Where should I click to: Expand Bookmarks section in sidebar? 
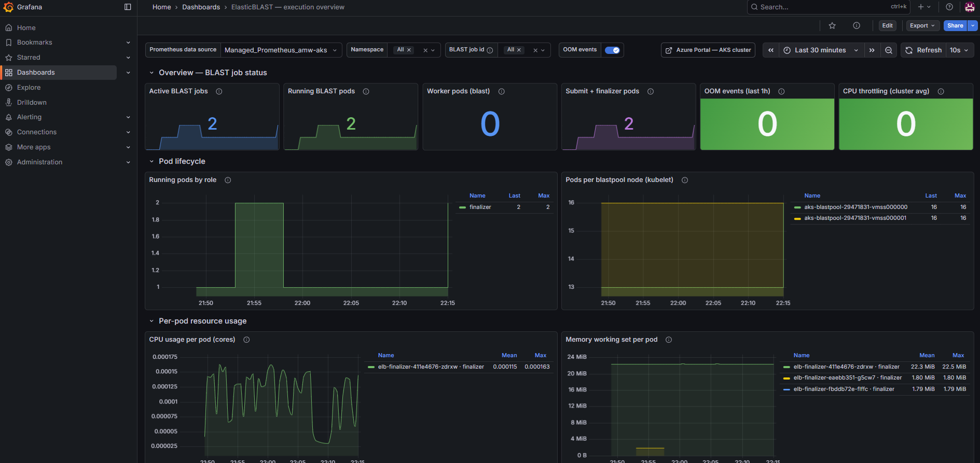(x=128, y=43)
